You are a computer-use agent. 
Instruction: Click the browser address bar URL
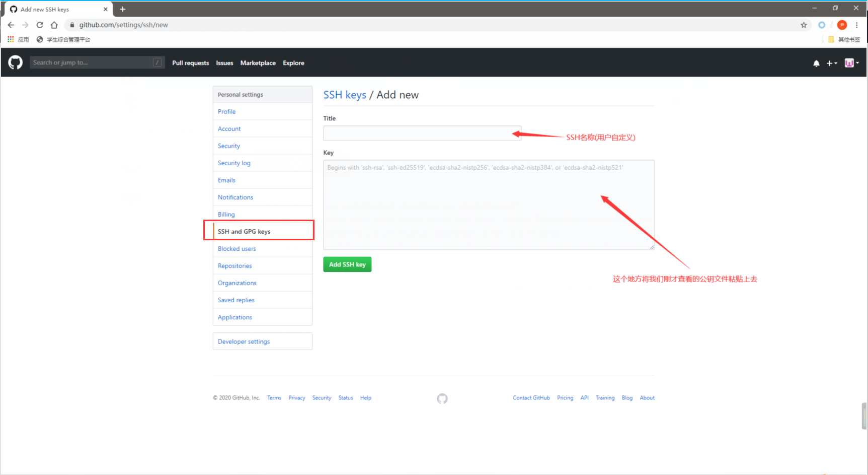click(x=124, y=25)
